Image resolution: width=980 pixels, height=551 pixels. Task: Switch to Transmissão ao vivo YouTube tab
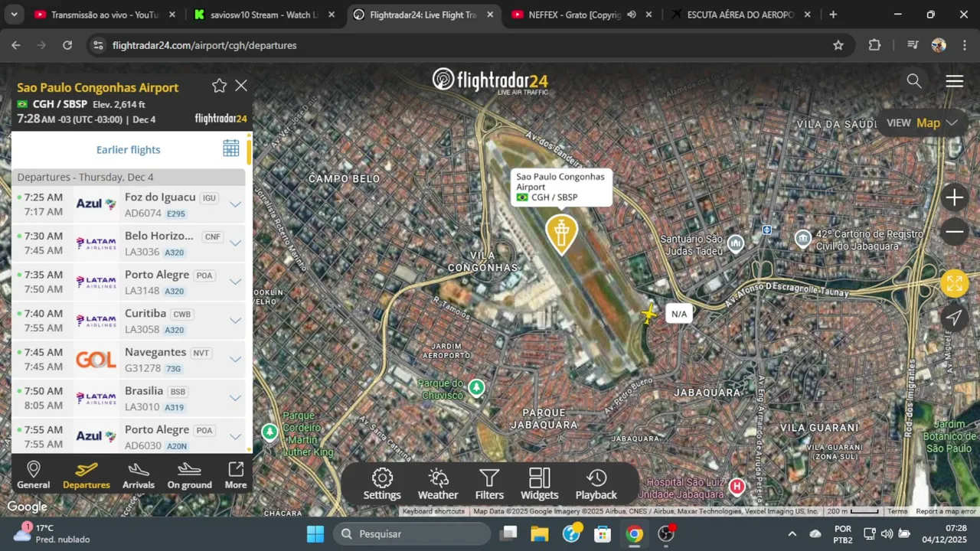pyautogui.click(x=105, y=15)
